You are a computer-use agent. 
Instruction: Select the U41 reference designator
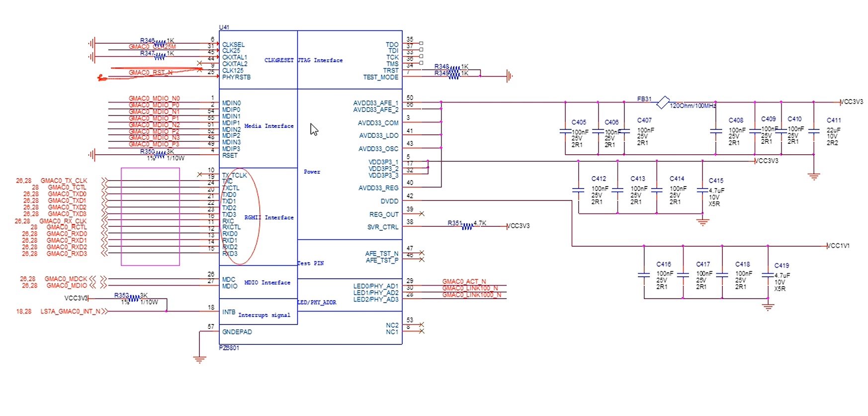click(224, 27)
